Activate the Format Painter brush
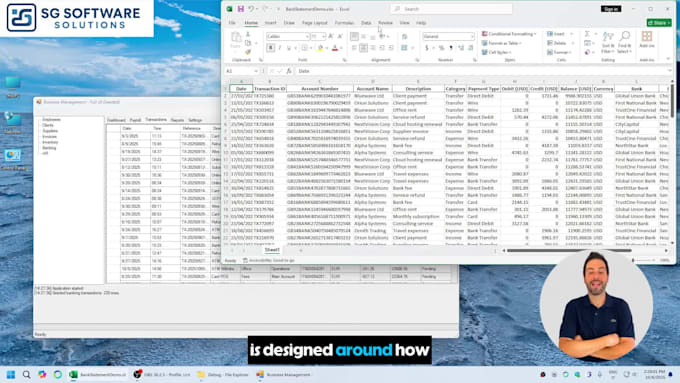Image resolution: width=680 pixels, height=383 pixels. point(248,52)
